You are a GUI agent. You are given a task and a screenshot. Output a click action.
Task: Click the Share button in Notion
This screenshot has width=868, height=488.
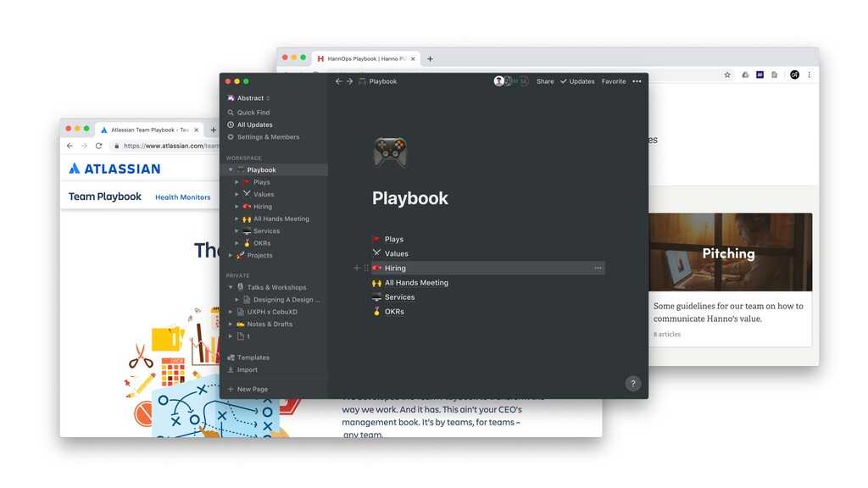tap(545, 81)
